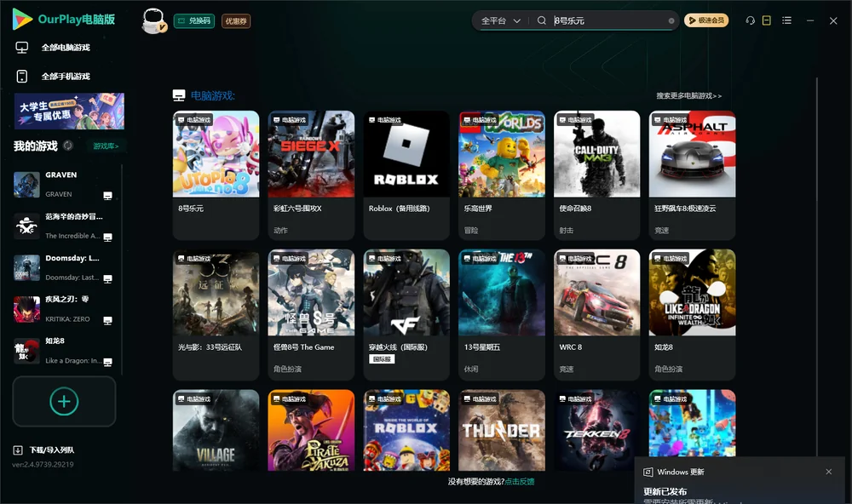Click the OurPlay logo icon
852x504 pixels.
[22, 19]
